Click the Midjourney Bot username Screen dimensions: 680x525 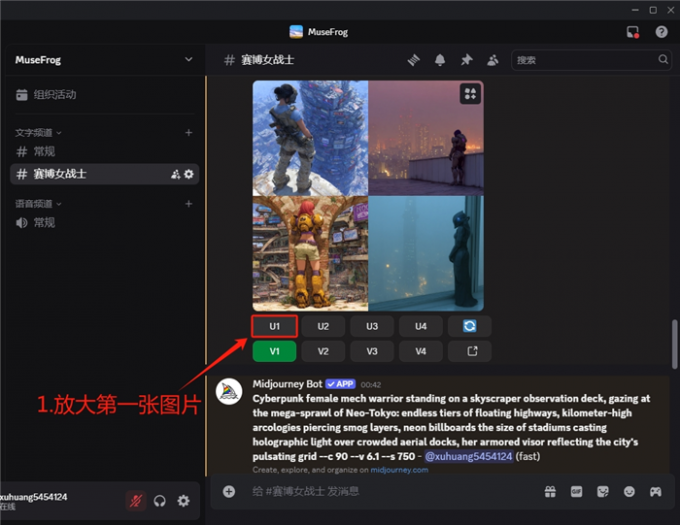[x=288, y=384]
